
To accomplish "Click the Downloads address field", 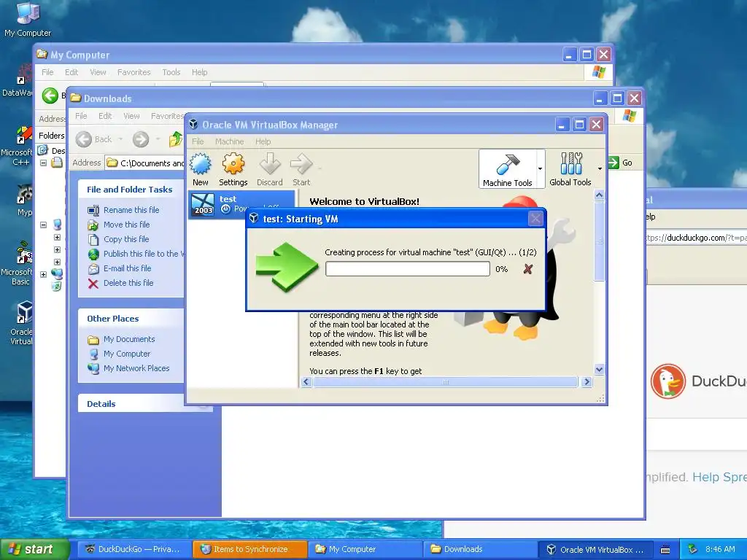I will click(x=145, y=163).
